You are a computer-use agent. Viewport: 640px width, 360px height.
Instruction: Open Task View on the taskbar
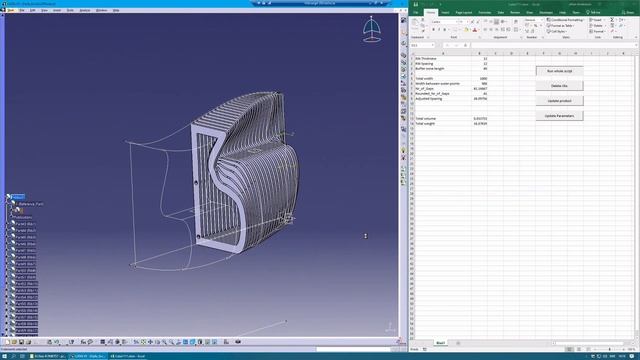point(22,356)
